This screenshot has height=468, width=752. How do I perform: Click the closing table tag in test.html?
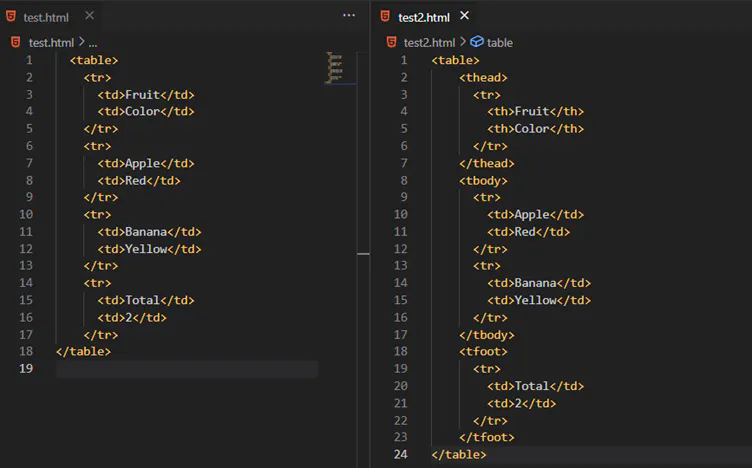tap(83, 352)
